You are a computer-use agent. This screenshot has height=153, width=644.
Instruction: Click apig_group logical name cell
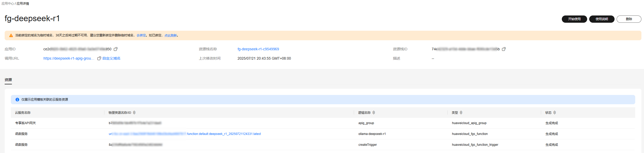click(x=366, y=123)
